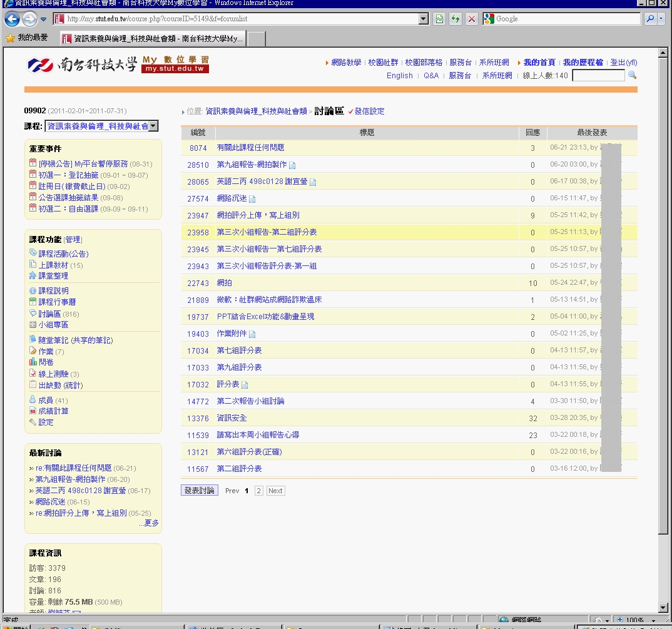Open the 我的最愛 favorites menu
672x629 pixels.
[x=26, y=38]
